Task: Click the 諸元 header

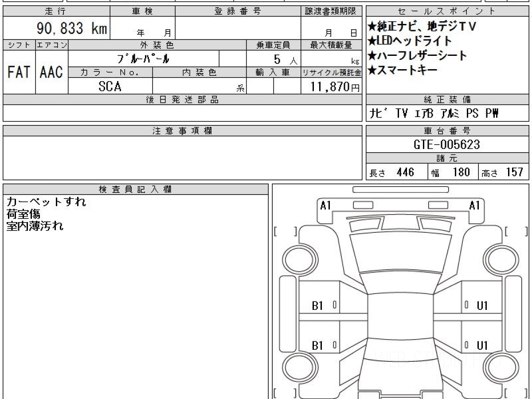Action: [x=447, y=158]
